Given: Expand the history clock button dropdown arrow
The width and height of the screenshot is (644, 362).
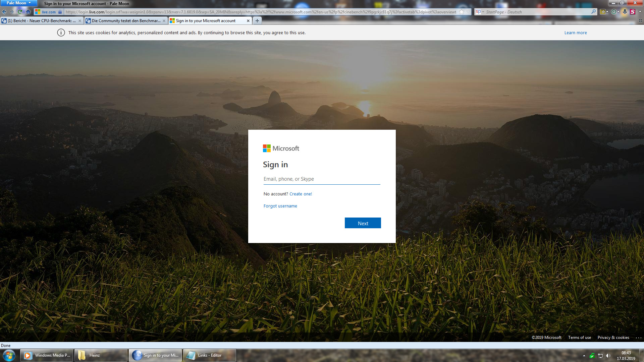Looking at the screenshot, I should 618,12.
